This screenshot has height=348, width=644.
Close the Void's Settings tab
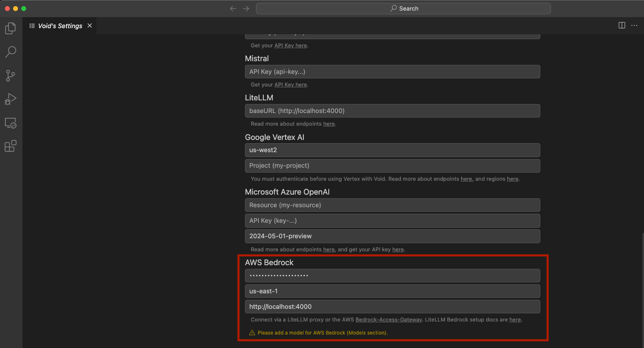tap(89, 25)
